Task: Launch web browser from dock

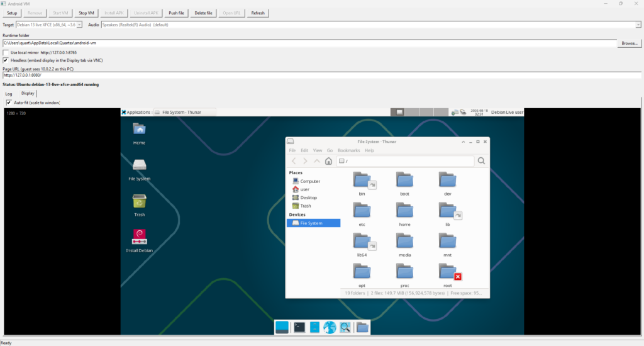Action: pyautogui.click(x=330, y=327)
